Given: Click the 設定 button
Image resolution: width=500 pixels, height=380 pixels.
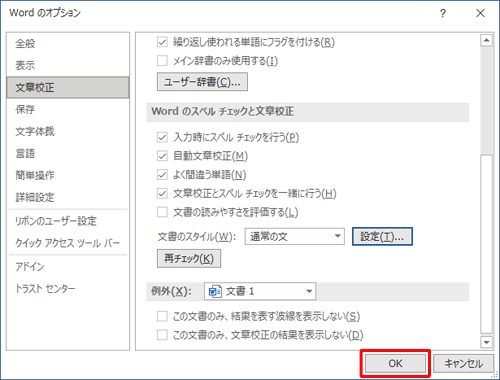Looking at the screenshot, I should pyautogui.click(x=382, y=237).
